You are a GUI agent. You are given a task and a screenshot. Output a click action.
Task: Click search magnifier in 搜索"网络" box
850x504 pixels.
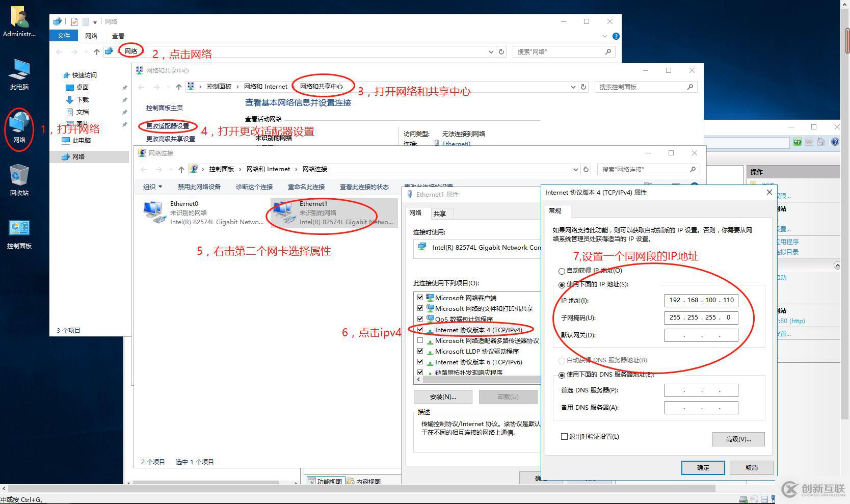tap(608, 51)
